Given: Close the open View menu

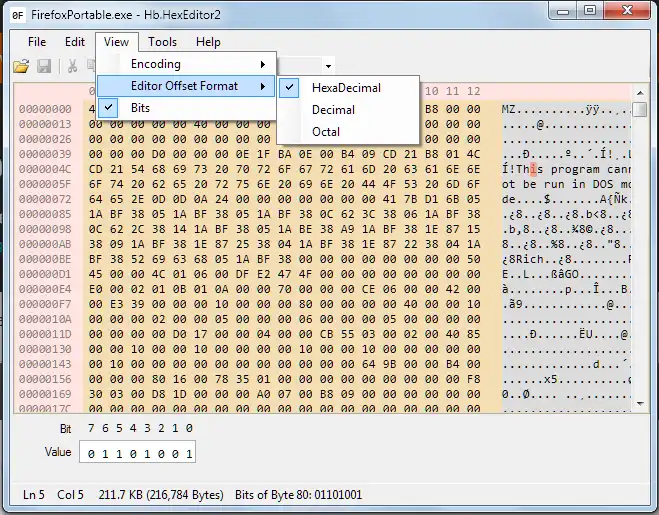Looking at the screenshot, I should click(116, 42).
